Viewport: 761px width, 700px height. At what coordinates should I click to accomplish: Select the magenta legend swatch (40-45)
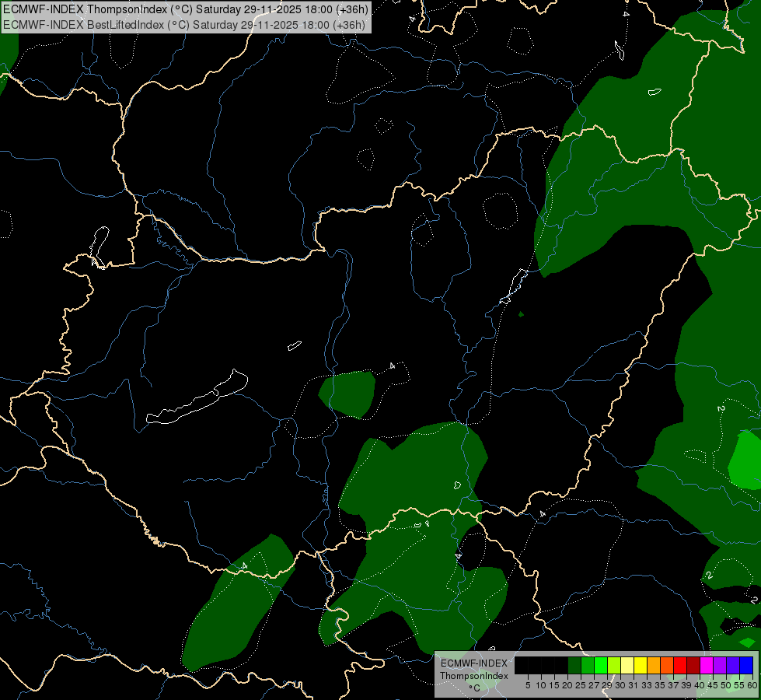click(x=707, y=665)
